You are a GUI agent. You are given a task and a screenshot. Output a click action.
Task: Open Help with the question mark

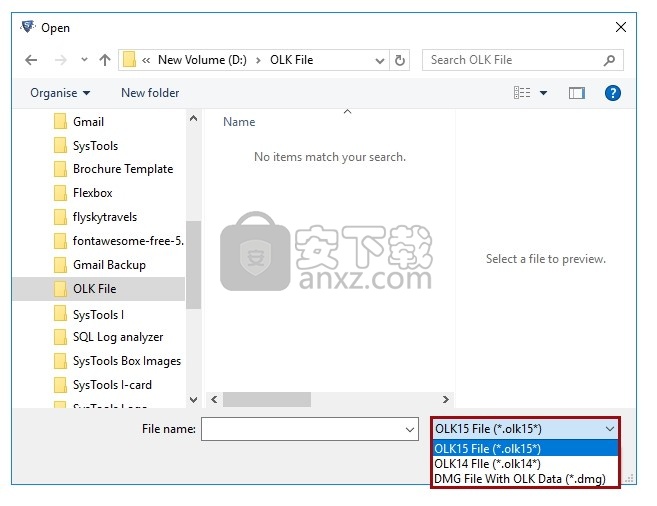613,93
